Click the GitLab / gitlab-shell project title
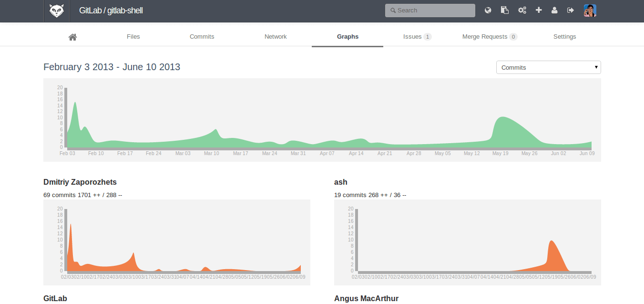 [111, 10]
